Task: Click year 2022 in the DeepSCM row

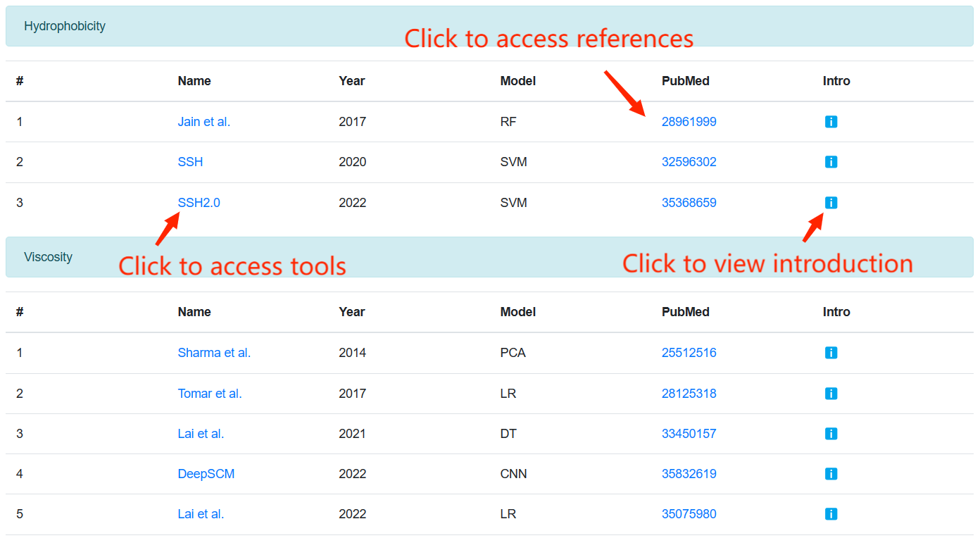Action: pyautogui.click(x=353, y=474)
